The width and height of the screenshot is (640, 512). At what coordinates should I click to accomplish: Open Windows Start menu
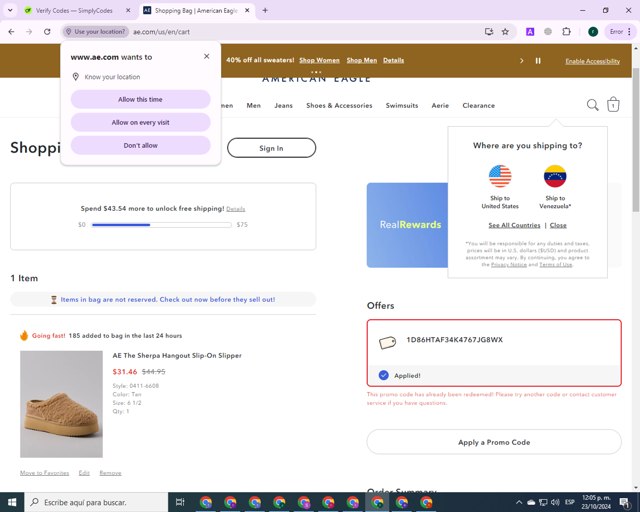coord(12,502)
